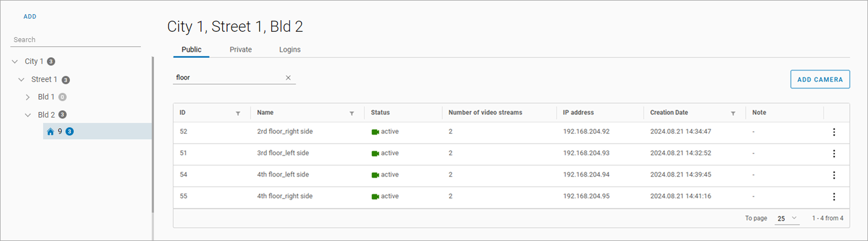Open three-dot menu for camera 54
The width and height of the screenshot is (868, 241).
(834, 175)
